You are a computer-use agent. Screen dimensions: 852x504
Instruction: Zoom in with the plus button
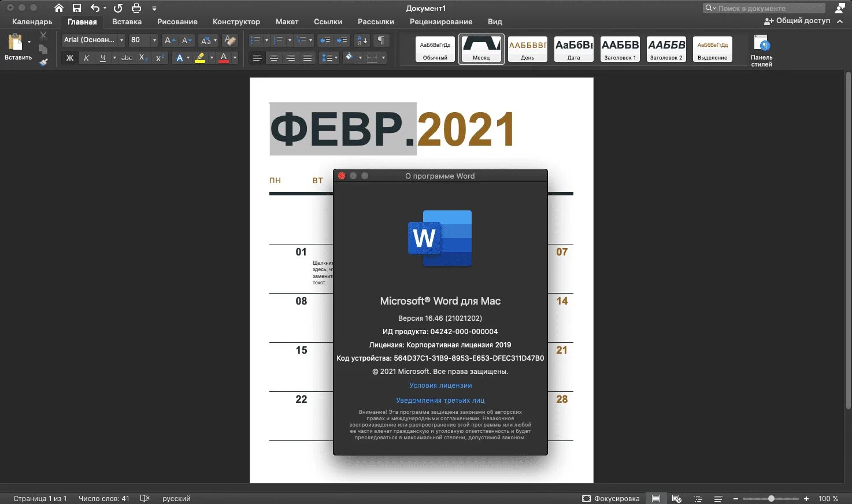point(806,498)
